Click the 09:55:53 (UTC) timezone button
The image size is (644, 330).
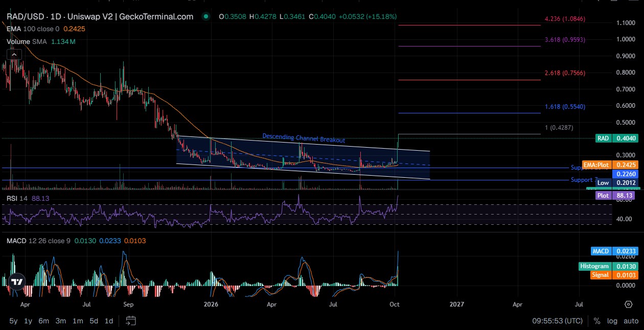coord(557,321)
